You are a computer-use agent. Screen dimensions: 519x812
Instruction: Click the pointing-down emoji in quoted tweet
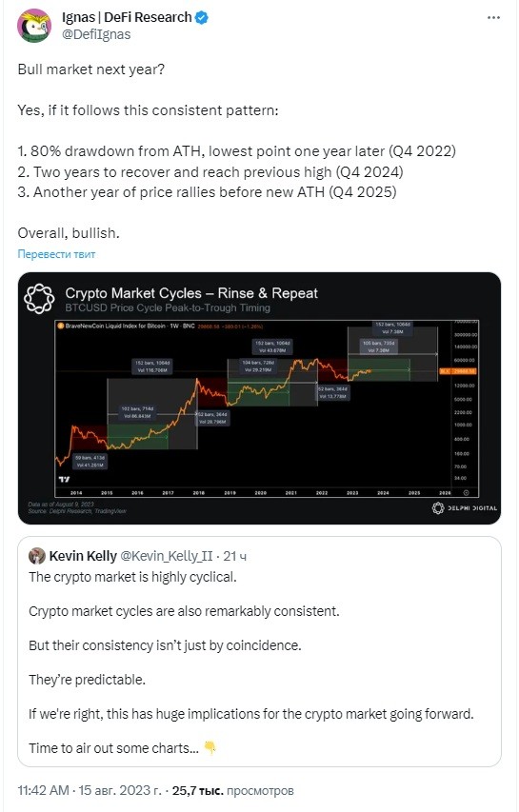210,747
